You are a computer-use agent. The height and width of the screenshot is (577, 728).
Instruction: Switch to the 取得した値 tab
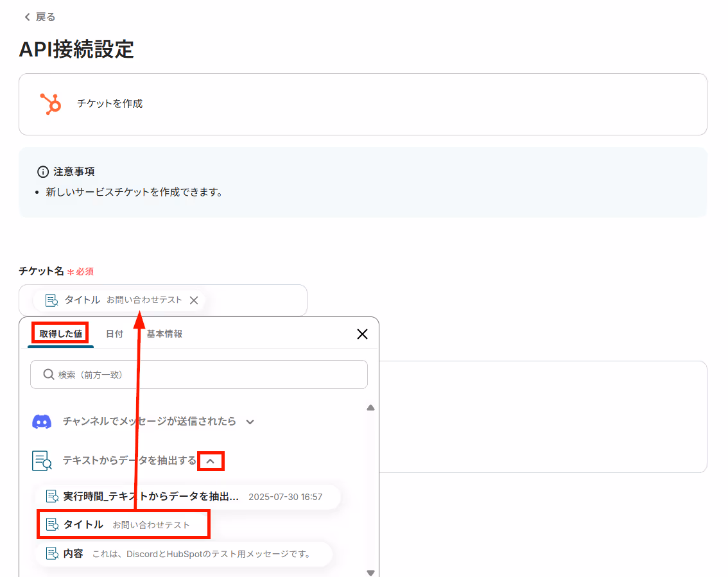61,334
